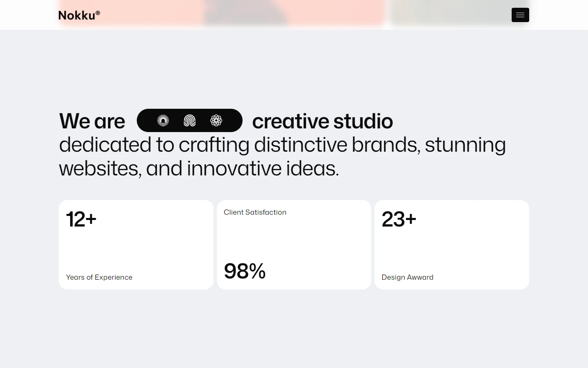588x368 pixels.
Task: Click the registered trademark symbol beside Nokku
Action: tap(98, 13)
